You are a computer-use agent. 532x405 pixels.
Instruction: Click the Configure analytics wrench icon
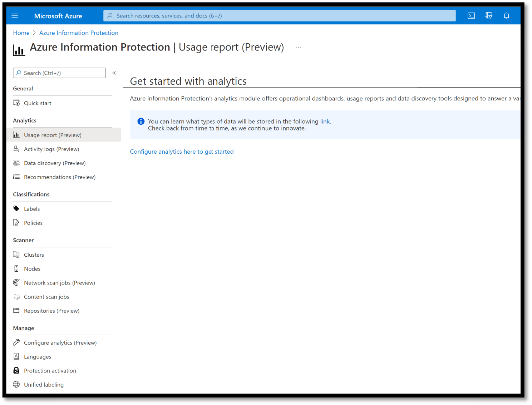tap(16, 342)
